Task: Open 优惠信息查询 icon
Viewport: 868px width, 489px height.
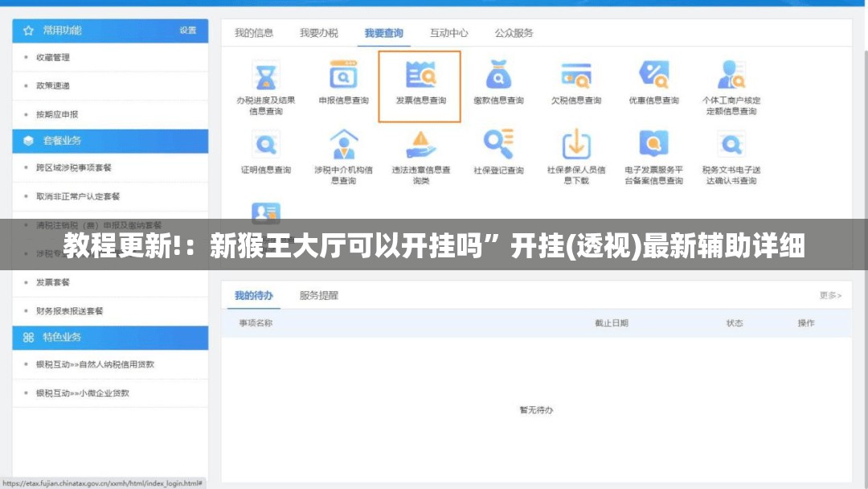Action: click(x=653, y=75)
